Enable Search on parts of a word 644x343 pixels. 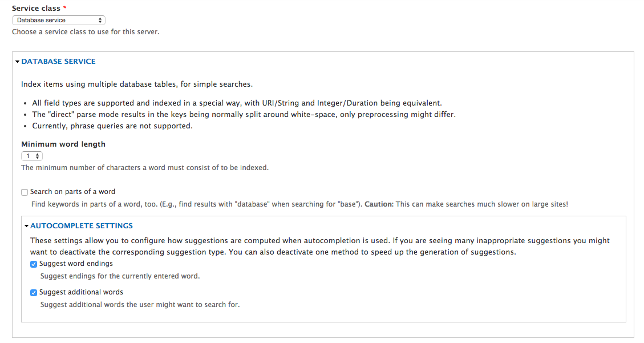(x=25, y=192)
